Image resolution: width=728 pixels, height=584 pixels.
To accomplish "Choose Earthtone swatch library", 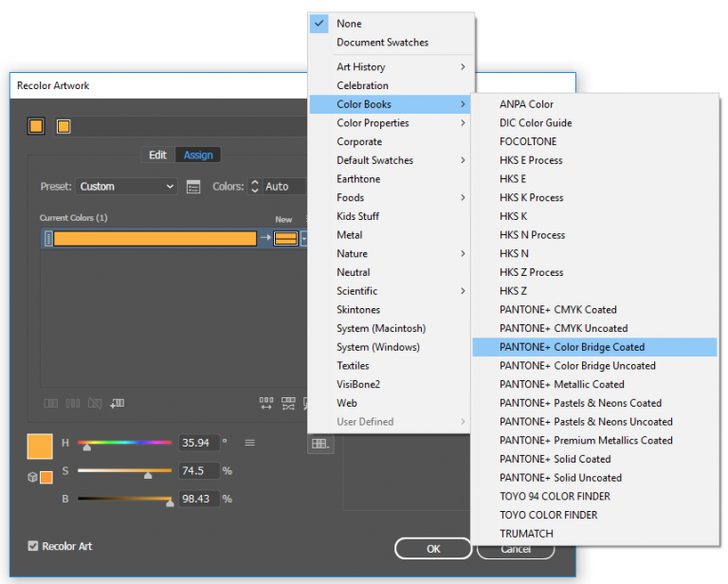I will 391,179.
